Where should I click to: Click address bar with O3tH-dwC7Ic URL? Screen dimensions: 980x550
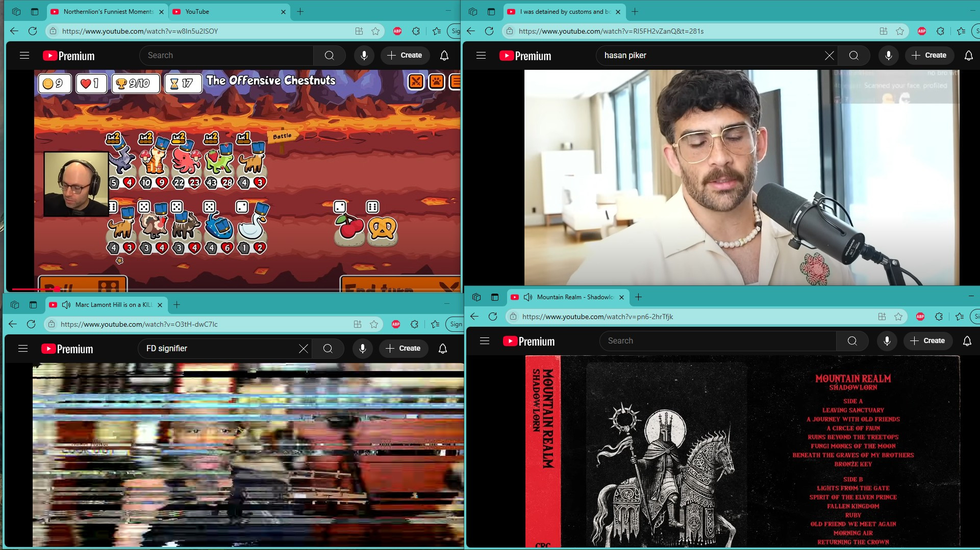(204, 324)
